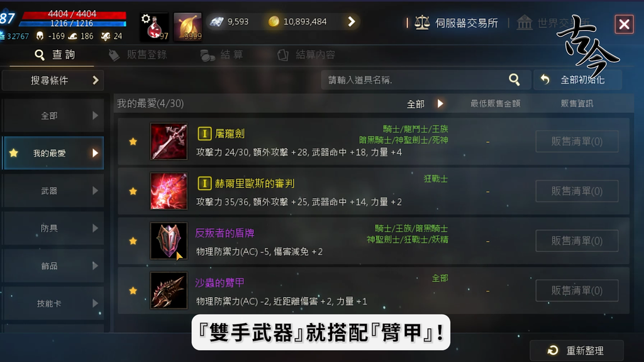Click the magnifier search icon in name field
Screen dimensions: 644x362
[x=514, y=80]
